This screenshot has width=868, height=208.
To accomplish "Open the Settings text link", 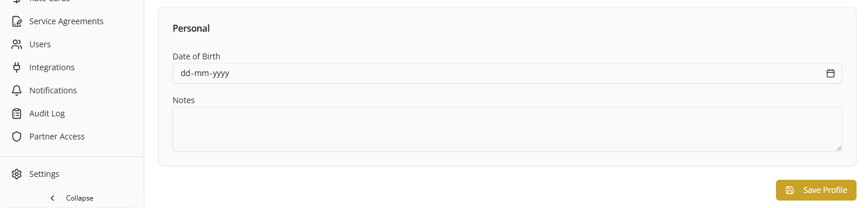I will point(44,174).
